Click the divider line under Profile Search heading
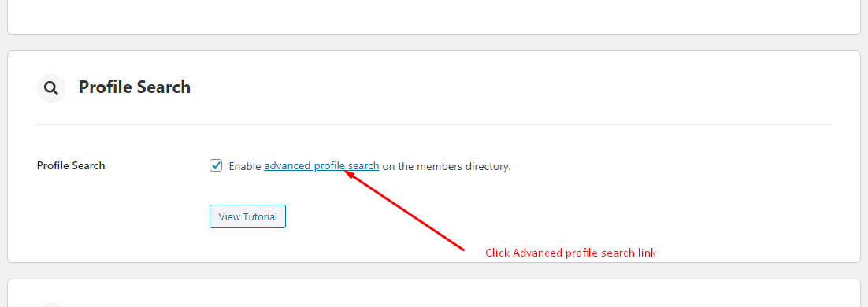The height and width of the screenshot is (307, 868). click(434, 124)
